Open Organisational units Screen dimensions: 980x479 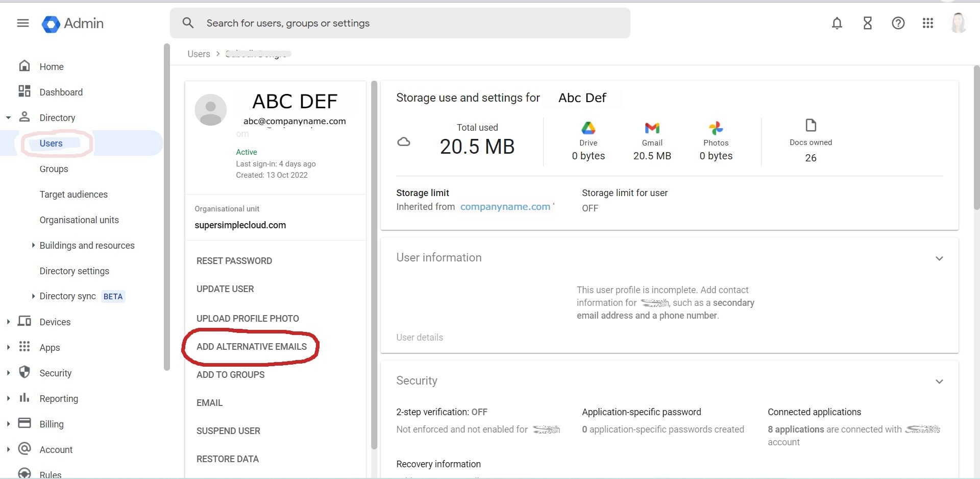[x=79, y=220]
